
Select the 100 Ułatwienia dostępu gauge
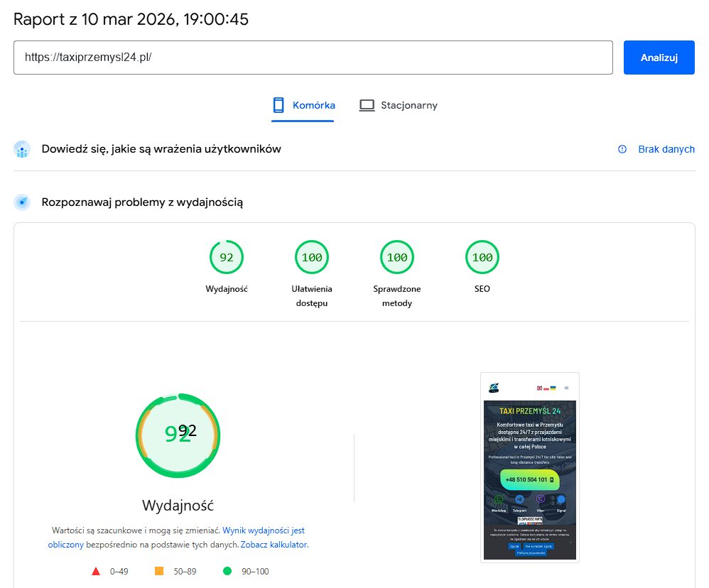312,257
